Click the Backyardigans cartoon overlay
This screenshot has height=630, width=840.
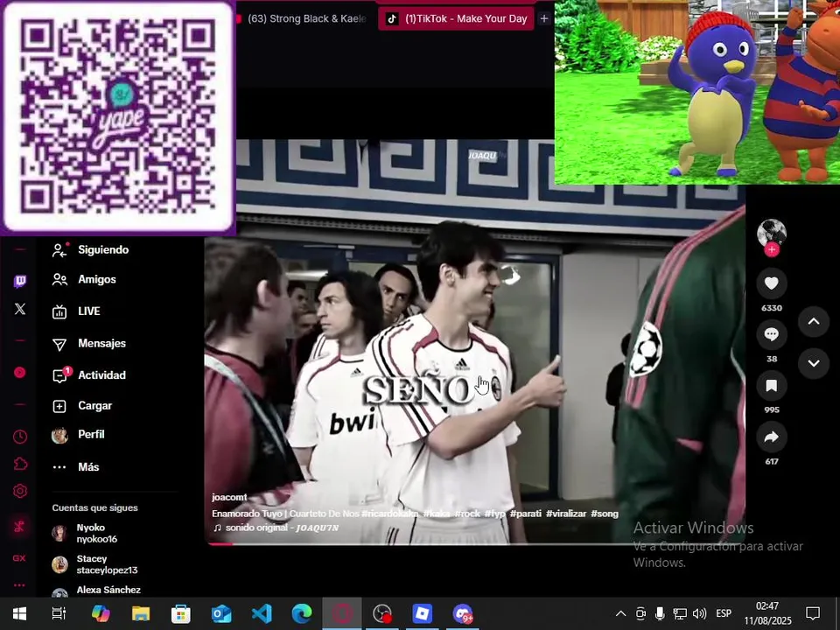(x=697, y=92)
